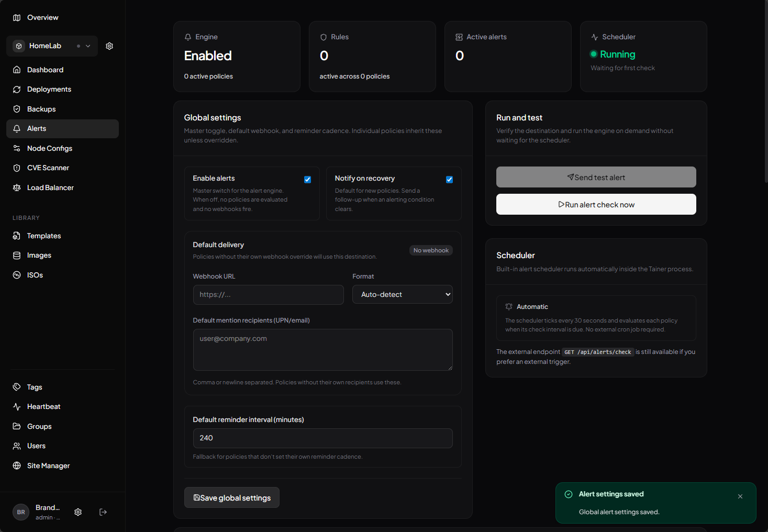Screen dimensions: 768x532
Task: Click the HomeLab settings gear icon
Action: coord(109,46)
